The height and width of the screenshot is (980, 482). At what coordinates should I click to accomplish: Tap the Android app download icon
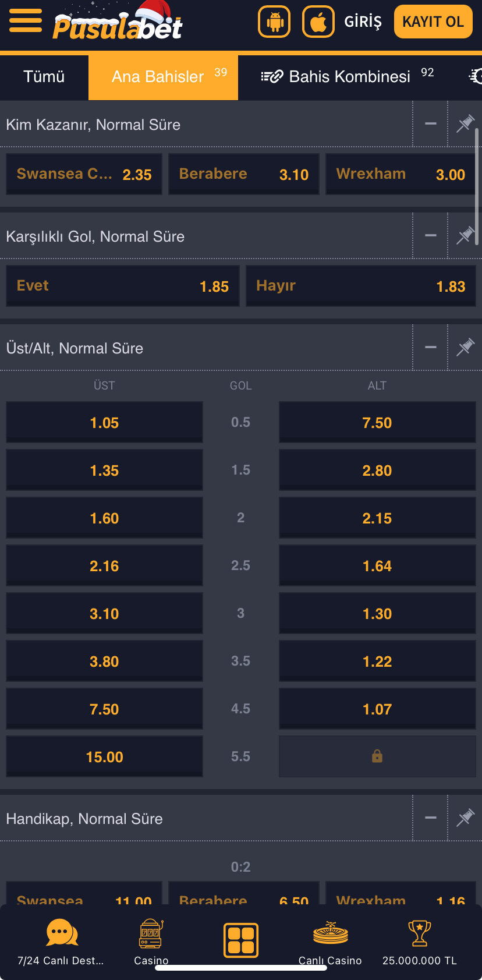point(274,22)
